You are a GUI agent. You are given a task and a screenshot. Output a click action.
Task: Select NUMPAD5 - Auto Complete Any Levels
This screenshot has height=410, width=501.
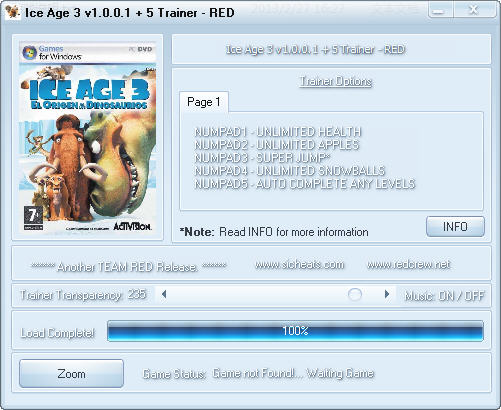[x=305, y=184]
